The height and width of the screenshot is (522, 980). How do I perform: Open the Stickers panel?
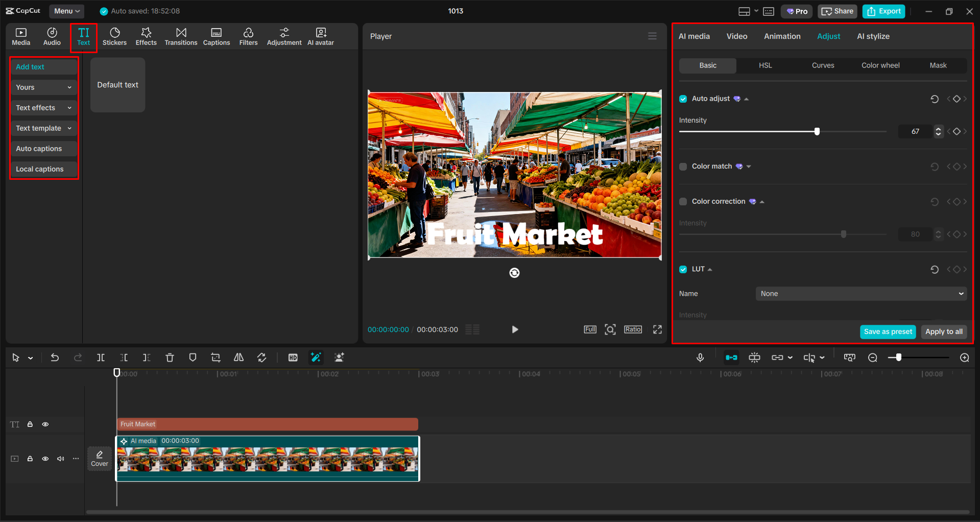(x=114, y=36)
